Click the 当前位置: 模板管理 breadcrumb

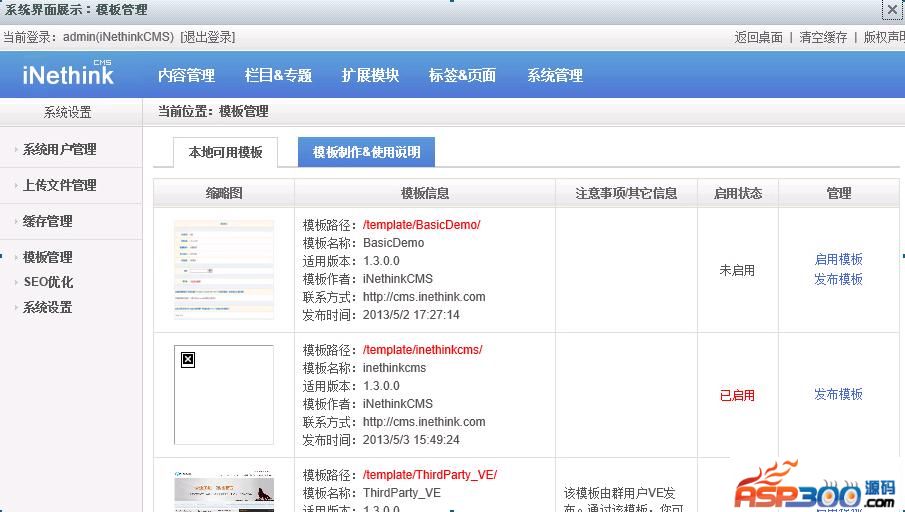click(214, 111)
